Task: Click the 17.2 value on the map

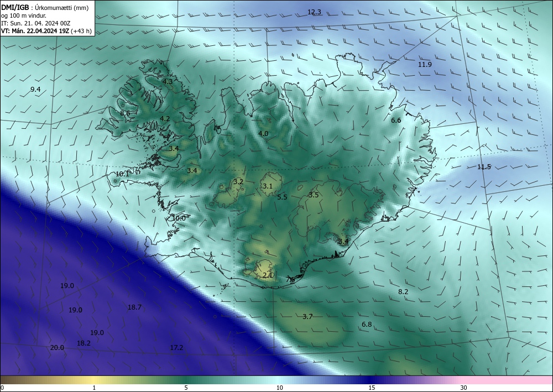Action: 177,348
